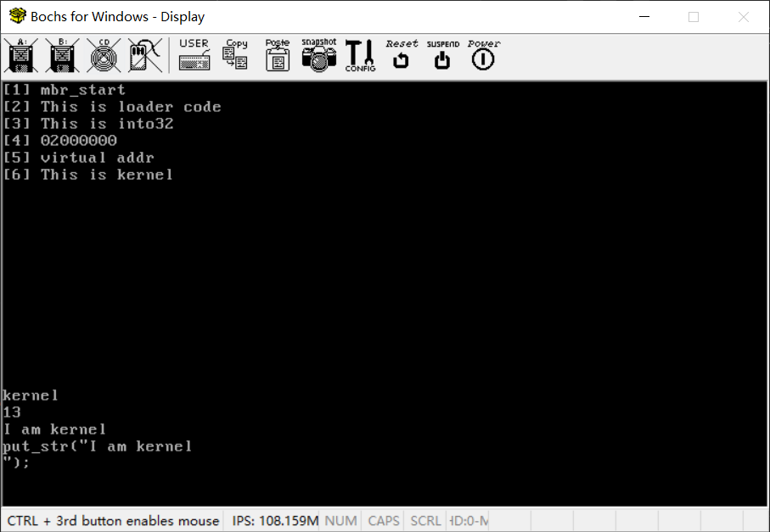Toggle the CD-ROM drive icon
The height and width of the screenshot is (532, 770).
tap(104, 55)
